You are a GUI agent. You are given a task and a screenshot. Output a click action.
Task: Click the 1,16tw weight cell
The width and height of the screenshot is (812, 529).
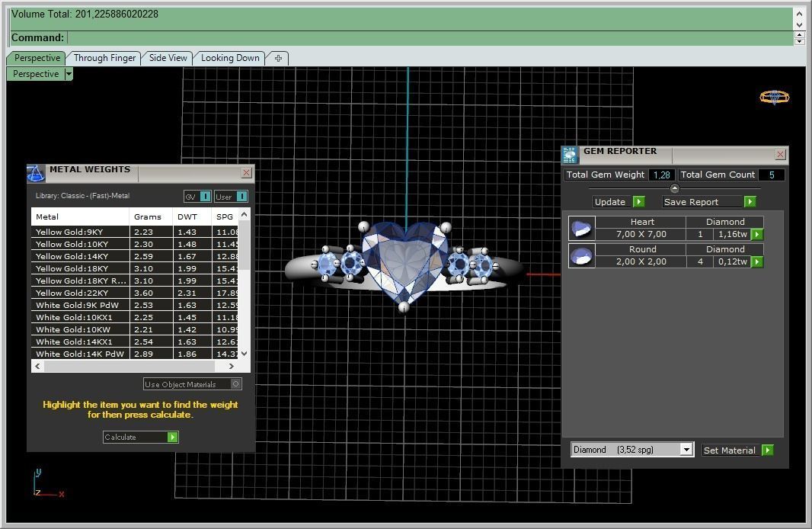[x=732, y=234]
